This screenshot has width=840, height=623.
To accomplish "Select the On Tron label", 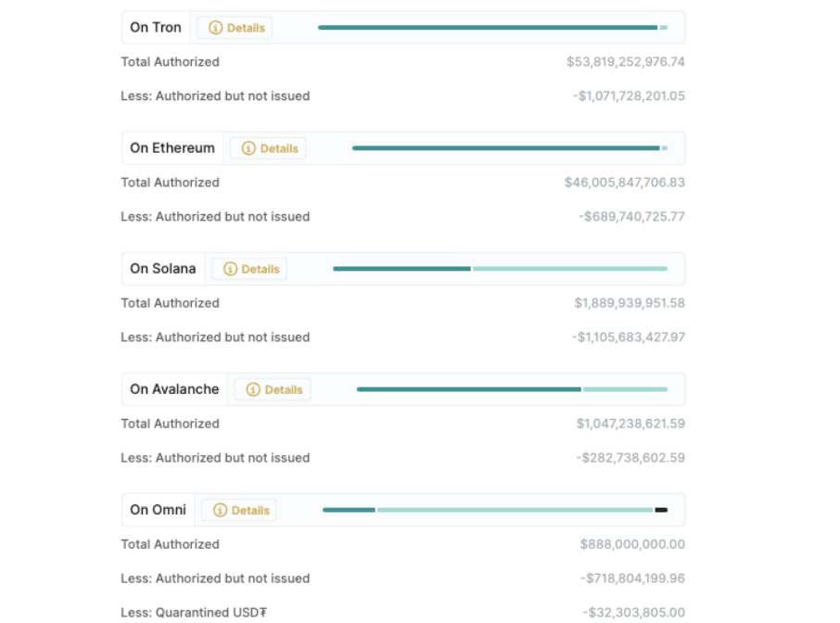I will coord(156,28).
